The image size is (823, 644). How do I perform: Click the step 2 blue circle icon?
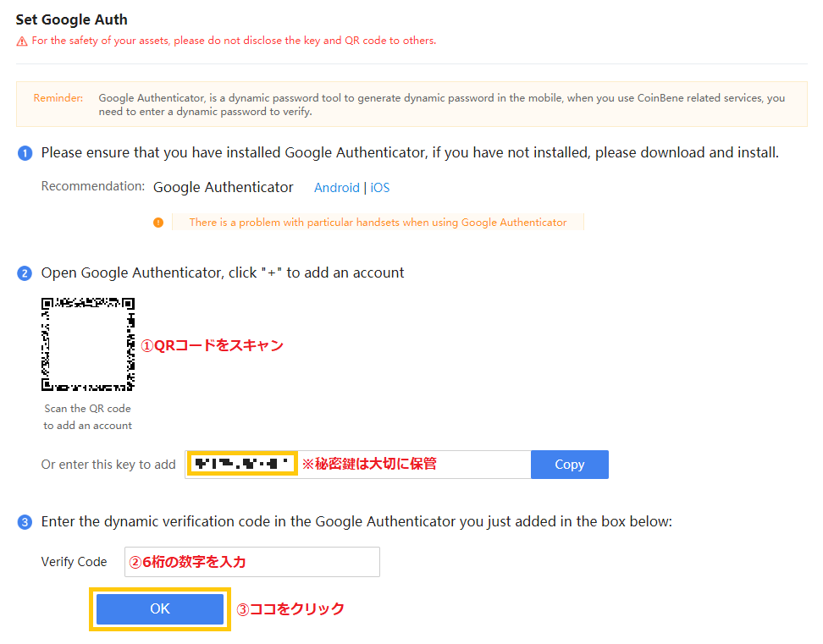pyautogui.click(x=25, y=273)
